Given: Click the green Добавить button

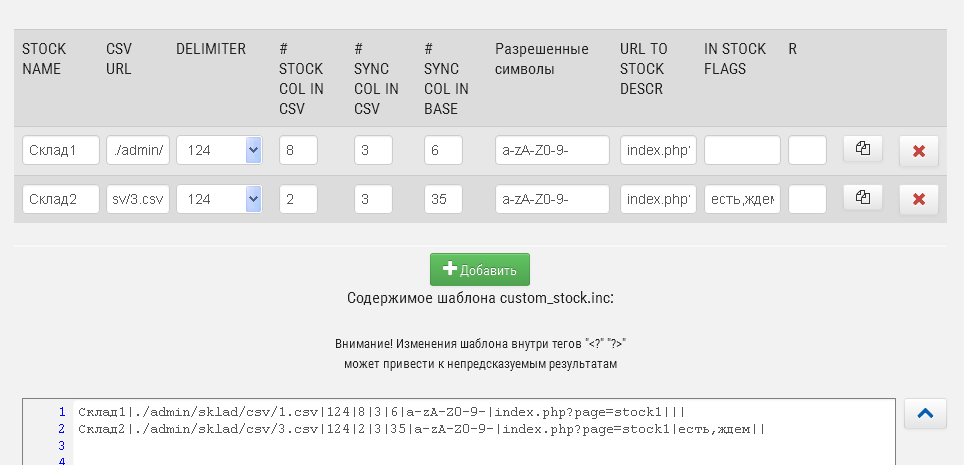Looking at the screenshot, I should [480, 270].
